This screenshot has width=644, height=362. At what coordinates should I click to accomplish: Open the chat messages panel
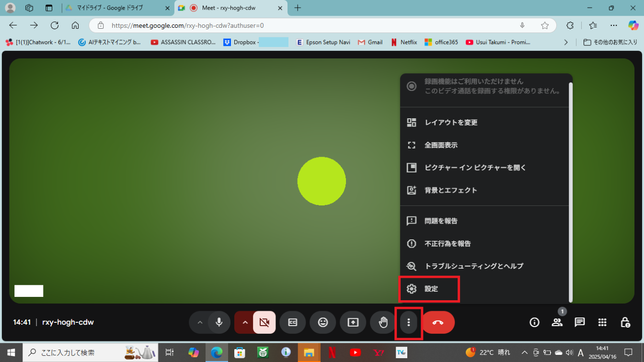click(x=580, y=322)
